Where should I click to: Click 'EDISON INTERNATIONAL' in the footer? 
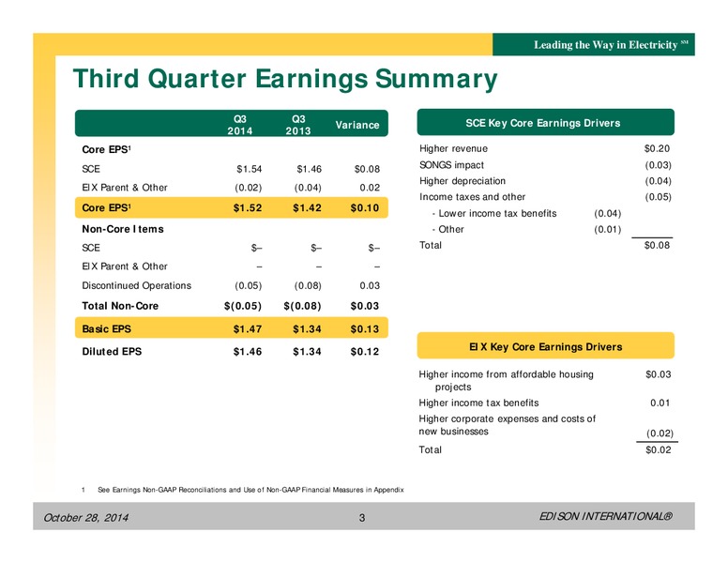point(605,516)
